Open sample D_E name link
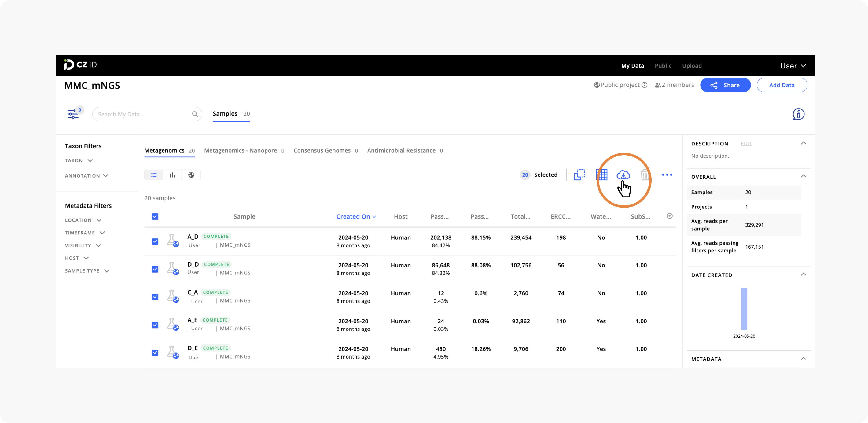The image size is (868, 423). pyautogui.click(x=193, y=348)
